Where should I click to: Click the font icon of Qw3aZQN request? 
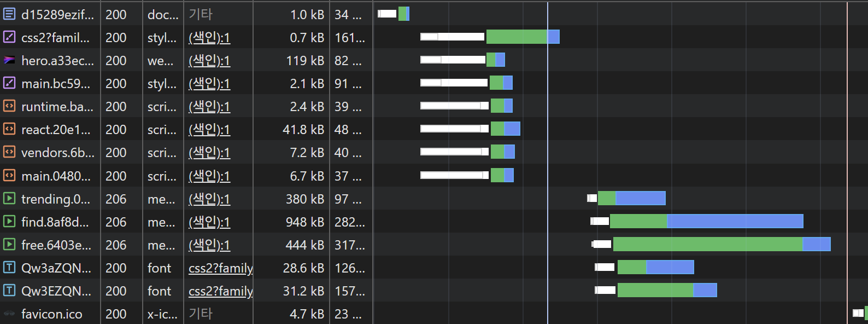pyautogui.click(x=9, y=267)
